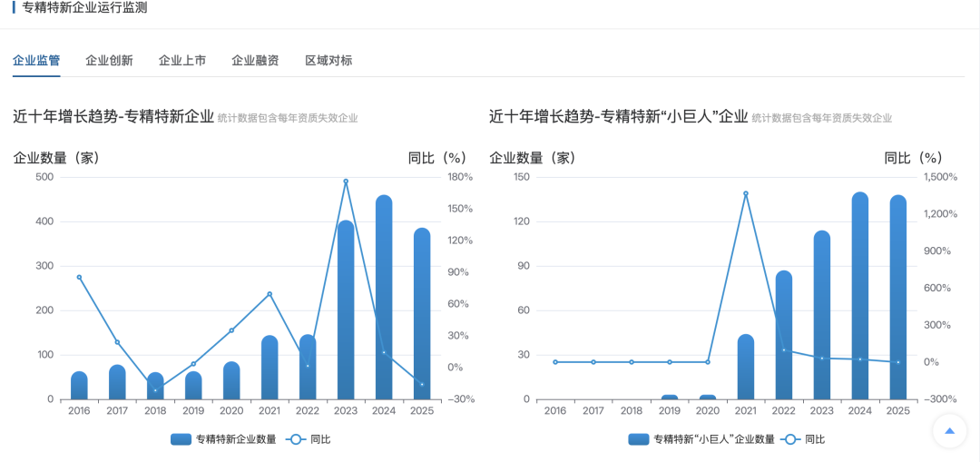Click the scroll-to-top arrow button
The width and height of the screenshot is (980, 462).
949,431
